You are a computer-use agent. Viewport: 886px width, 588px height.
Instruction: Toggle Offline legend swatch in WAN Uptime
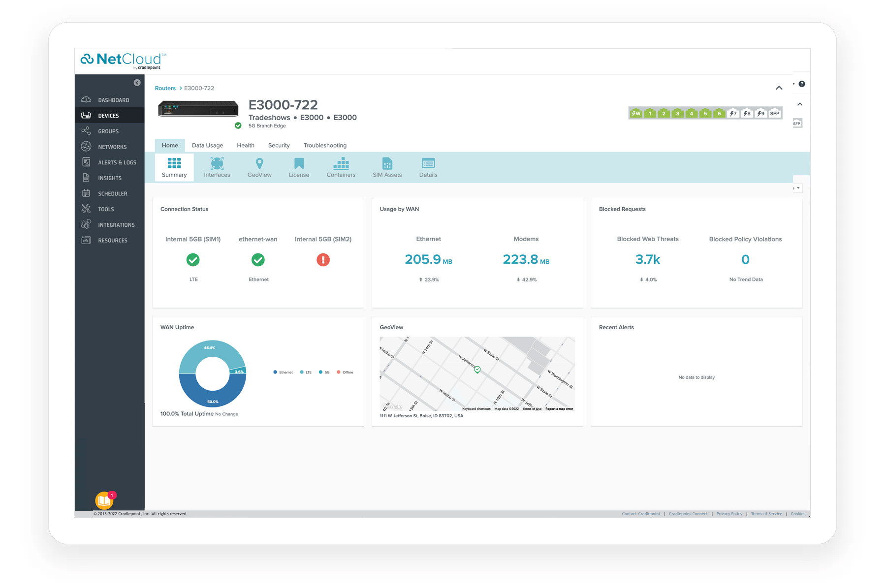point(339,372)
